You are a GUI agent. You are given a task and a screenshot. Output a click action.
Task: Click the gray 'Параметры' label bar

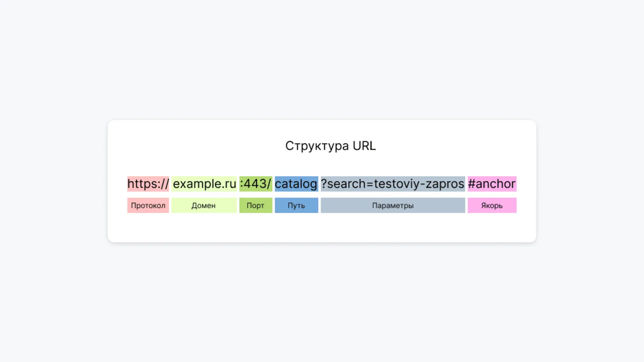pos(393,205)
